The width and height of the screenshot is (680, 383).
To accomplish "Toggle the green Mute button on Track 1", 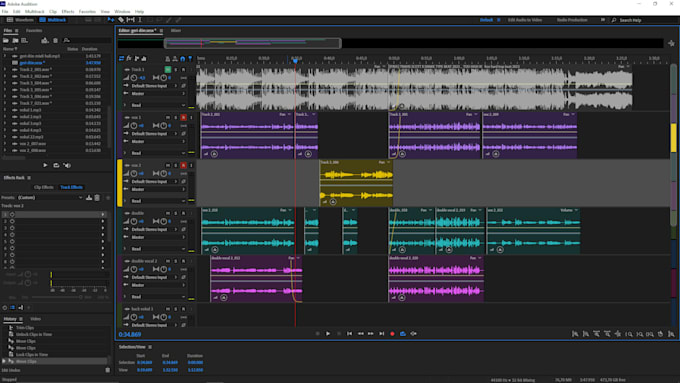I will click(168, 69).
